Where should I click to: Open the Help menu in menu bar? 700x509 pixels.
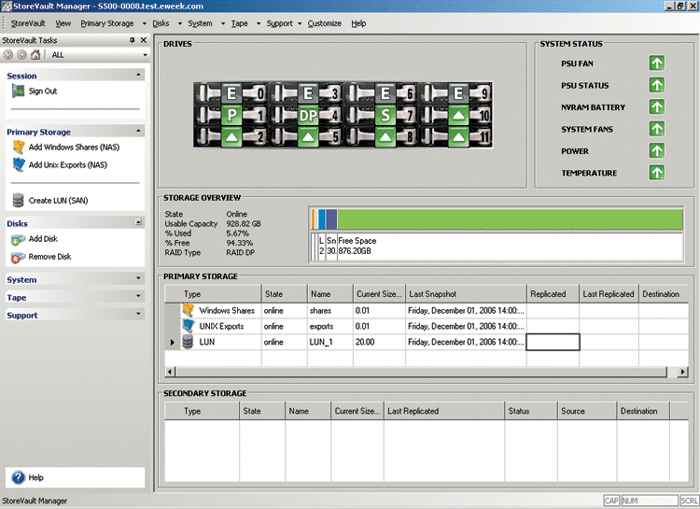coord(358,23)
